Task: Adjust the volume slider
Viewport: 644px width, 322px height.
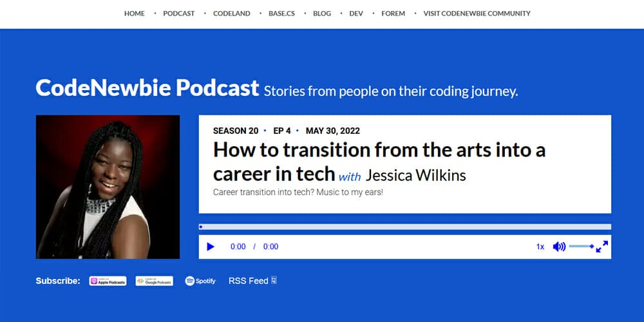Action: 582,247
